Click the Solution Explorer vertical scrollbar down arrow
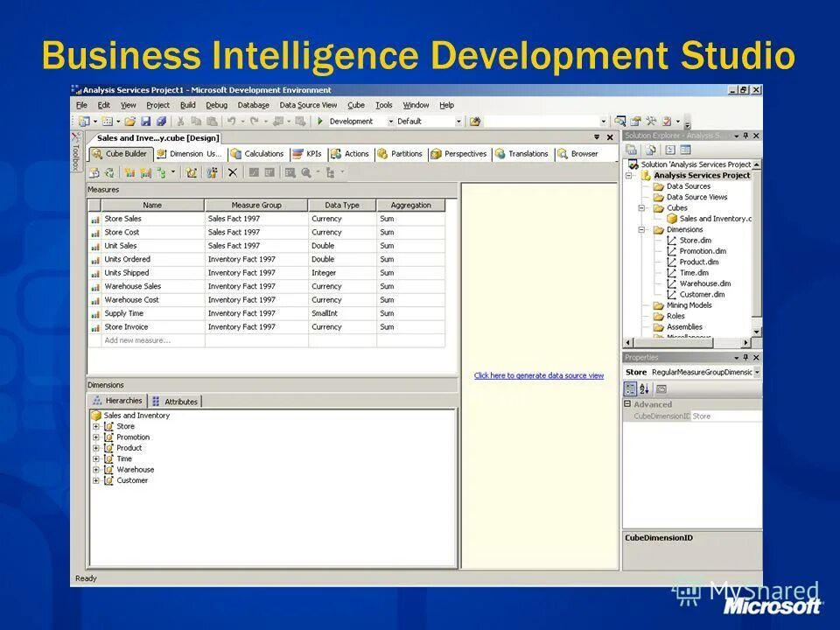Image resolution: width=840 pixels, height=630 pixels. click(756, 332)
